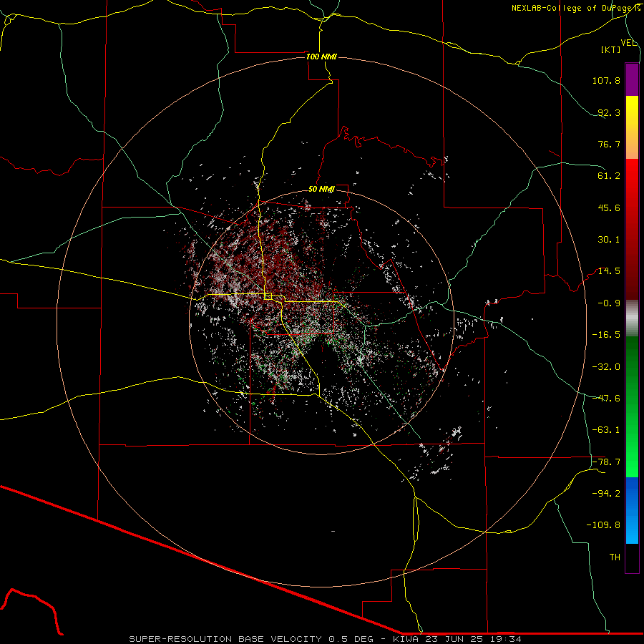This screenshot has height=644, width=644.
Task: Click the '100 NMI' range ring label
Action: tap(321, 57)
